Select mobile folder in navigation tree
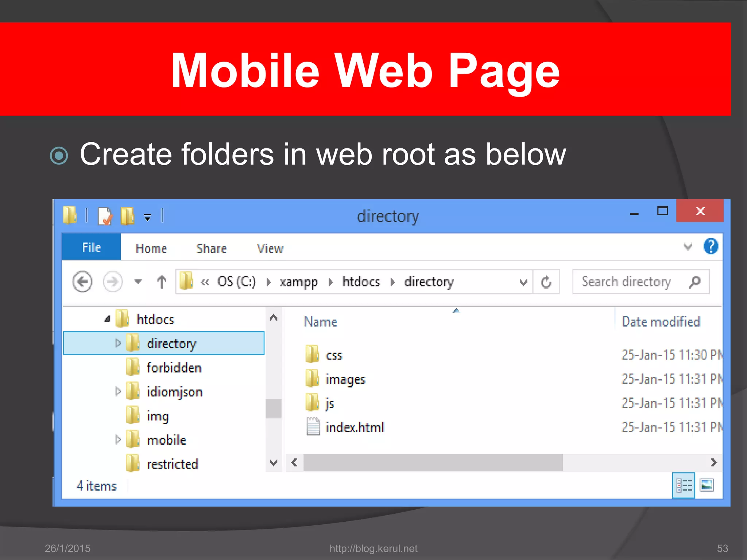The image size is (747, 560). [166, 440]
